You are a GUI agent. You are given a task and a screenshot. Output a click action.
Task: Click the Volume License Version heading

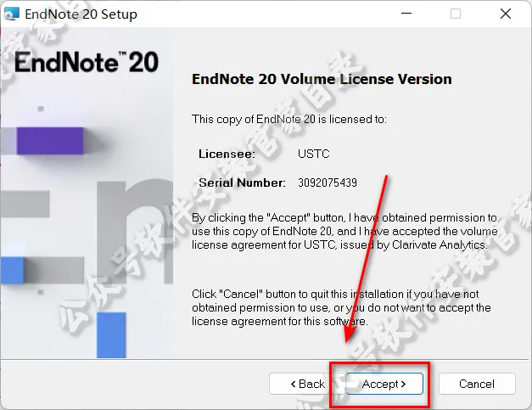click(x=322, y=79)
